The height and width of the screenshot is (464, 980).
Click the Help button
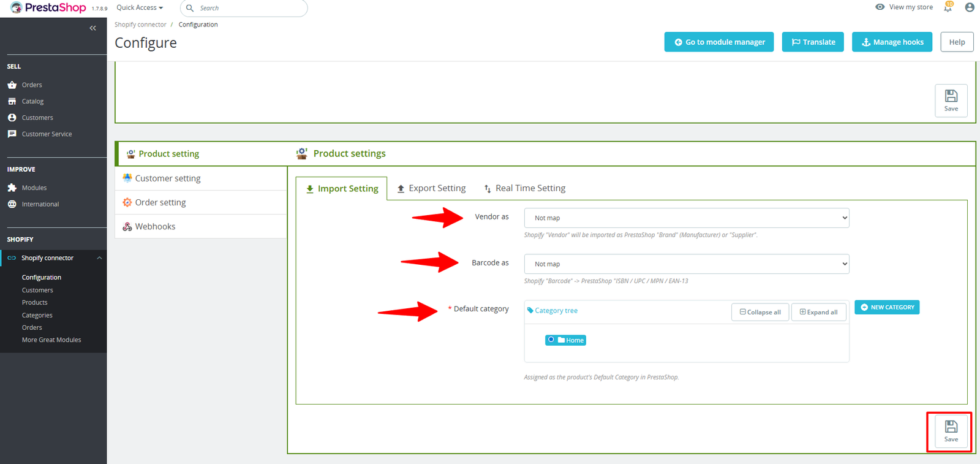(957, 42)
